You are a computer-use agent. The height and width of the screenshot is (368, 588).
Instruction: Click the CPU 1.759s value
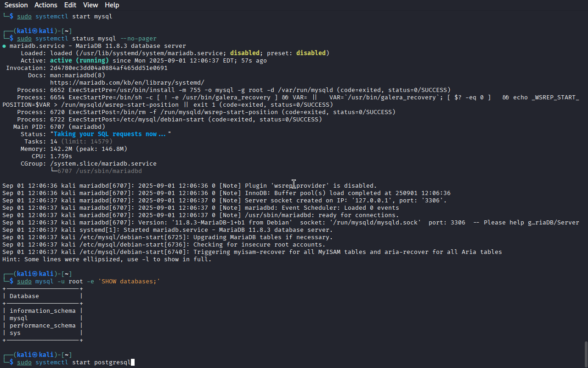click(x=61, y=156)
